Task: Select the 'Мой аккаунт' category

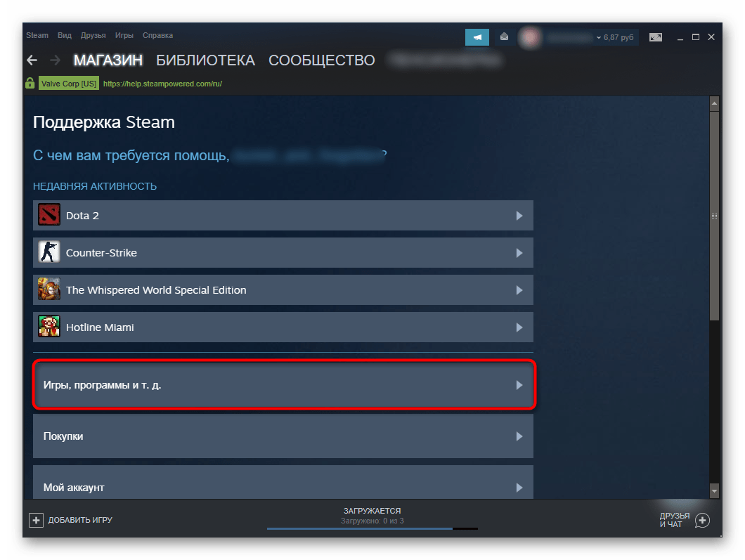Action: pos(283,482)
